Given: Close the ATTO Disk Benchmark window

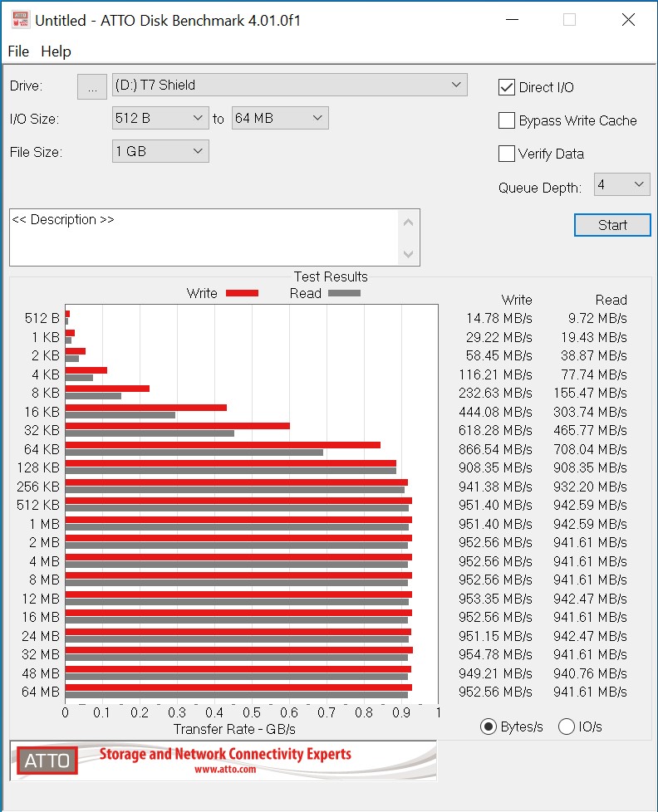Looking at the screenshot, I should pyautogui.click(x=628, y=20).
